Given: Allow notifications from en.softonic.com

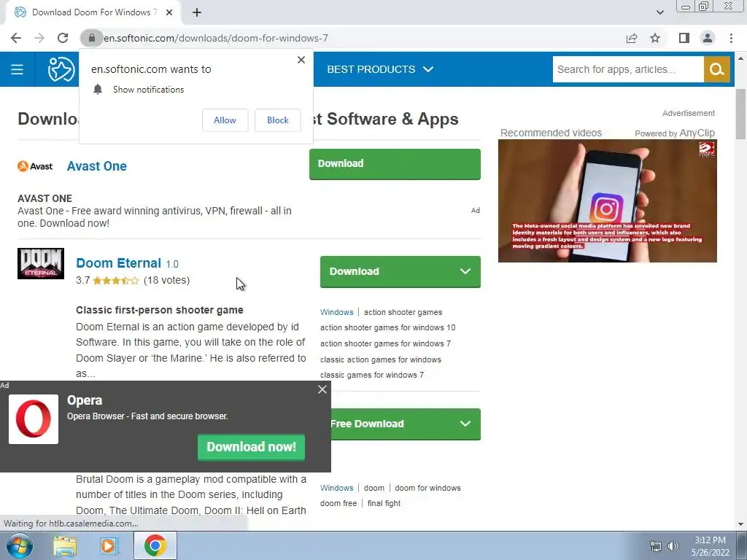Looking at the screenshot, I should coord(225,120).
